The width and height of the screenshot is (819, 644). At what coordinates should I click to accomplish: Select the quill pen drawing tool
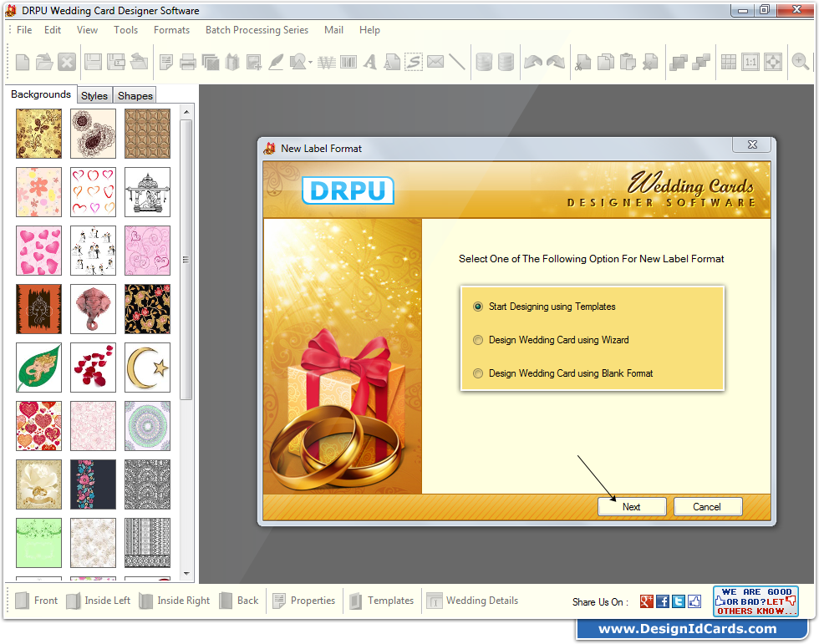coord(276,62)
